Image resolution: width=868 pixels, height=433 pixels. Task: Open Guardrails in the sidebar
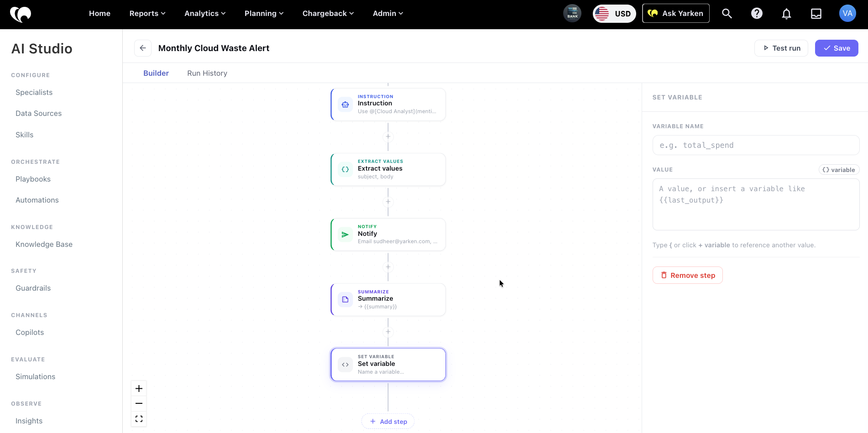click(33, 288)
